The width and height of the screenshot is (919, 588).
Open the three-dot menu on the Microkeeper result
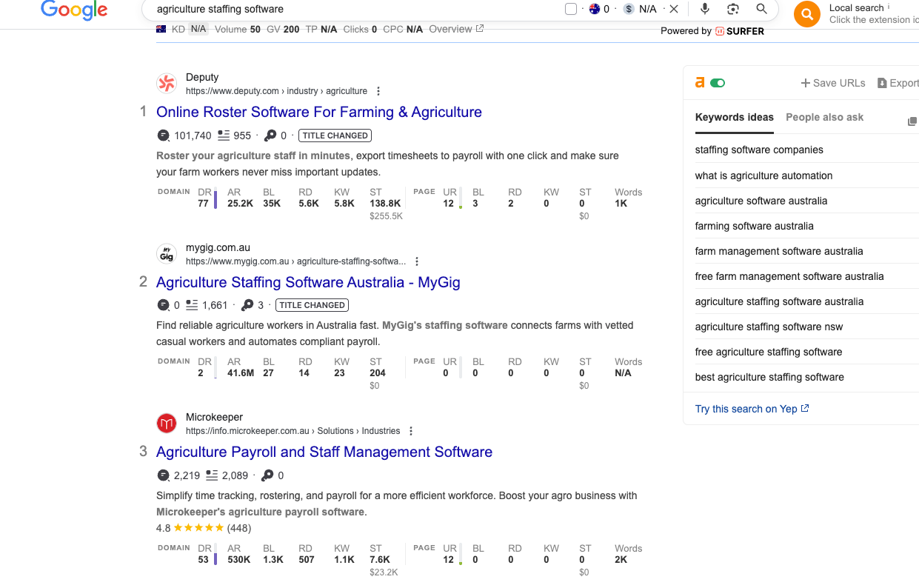point(411,430)
